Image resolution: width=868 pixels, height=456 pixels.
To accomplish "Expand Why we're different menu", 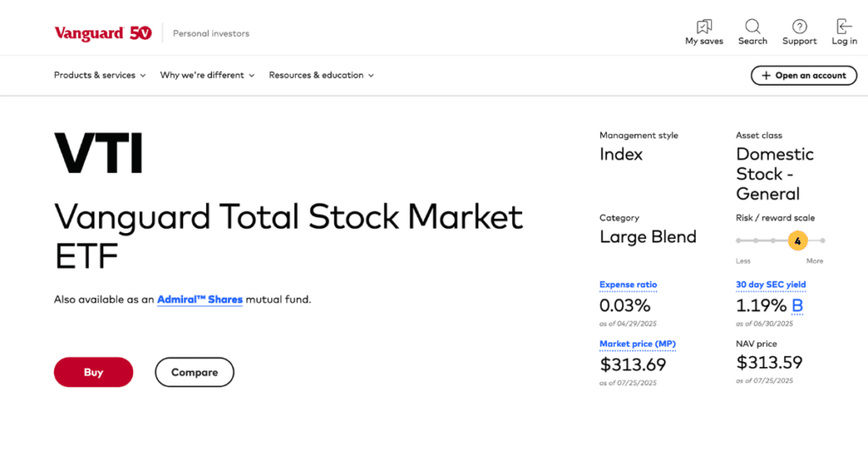I will click(207, 75).
